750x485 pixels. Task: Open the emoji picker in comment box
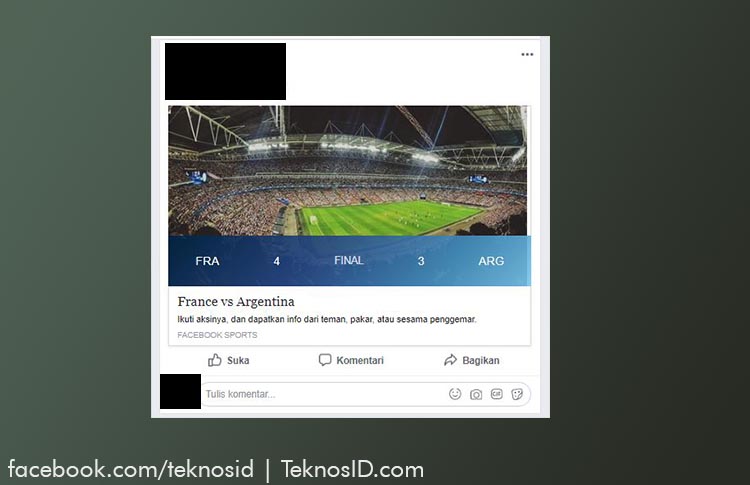[x=455, y=394]
